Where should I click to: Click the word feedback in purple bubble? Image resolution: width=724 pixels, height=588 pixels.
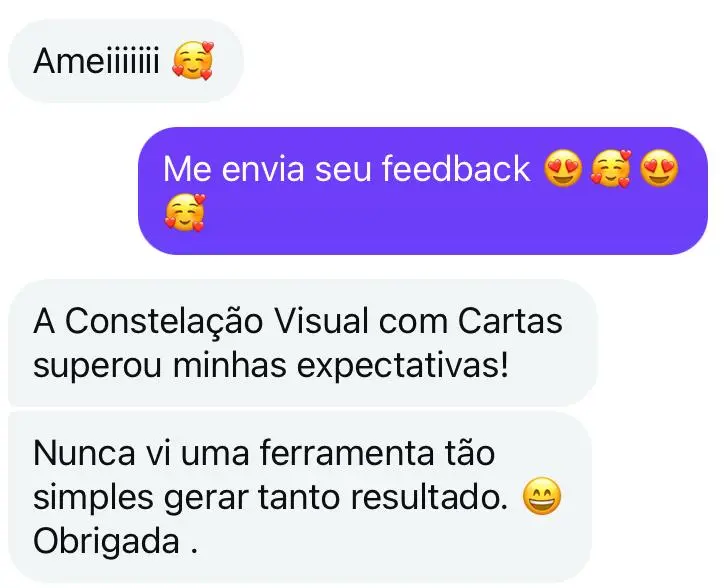(x=456, y=169)
